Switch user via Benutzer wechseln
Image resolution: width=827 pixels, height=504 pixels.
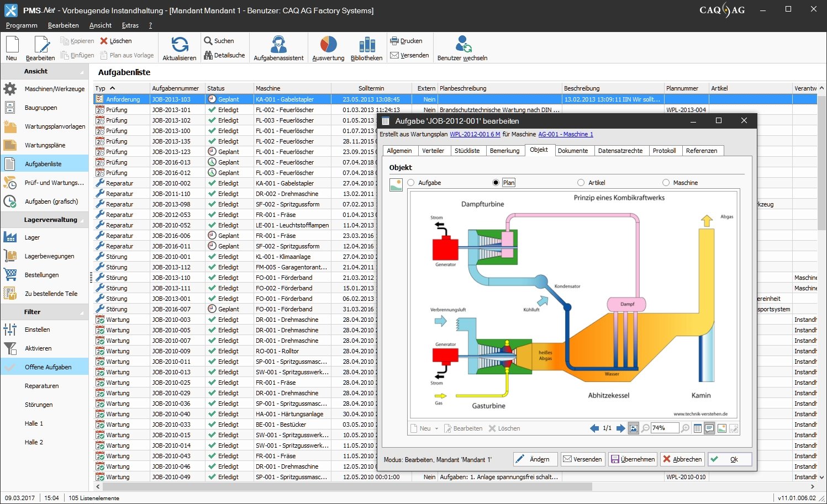tap(462, 47)
